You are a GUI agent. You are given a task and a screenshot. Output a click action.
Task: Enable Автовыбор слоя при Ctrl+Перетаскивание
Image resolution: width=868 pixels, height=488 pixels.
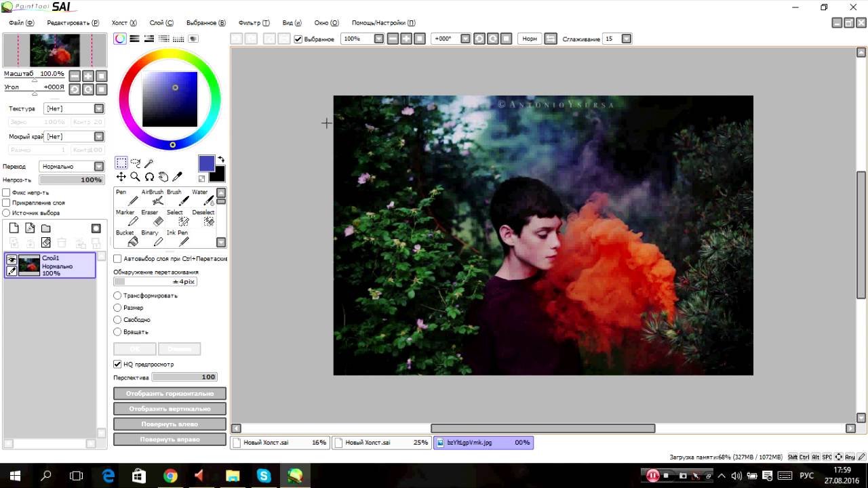(117, 259)
